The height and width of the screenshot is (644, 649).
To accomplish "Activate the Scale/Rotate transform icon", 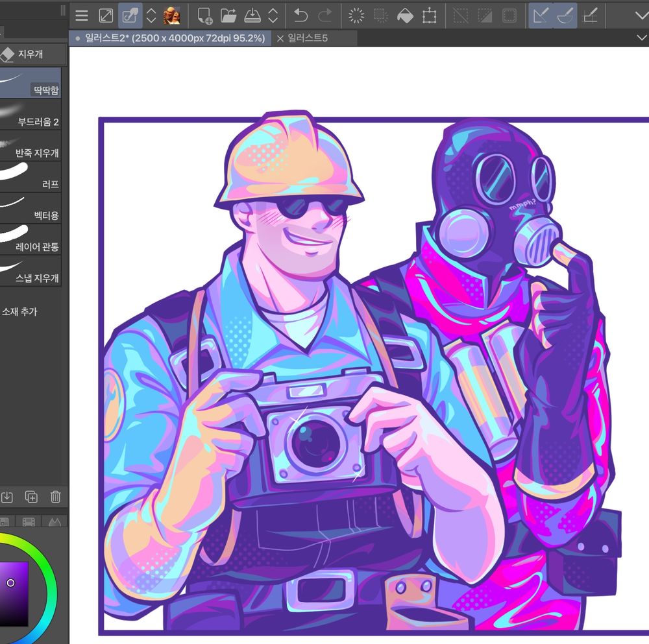I will click(x=429, y=16).
